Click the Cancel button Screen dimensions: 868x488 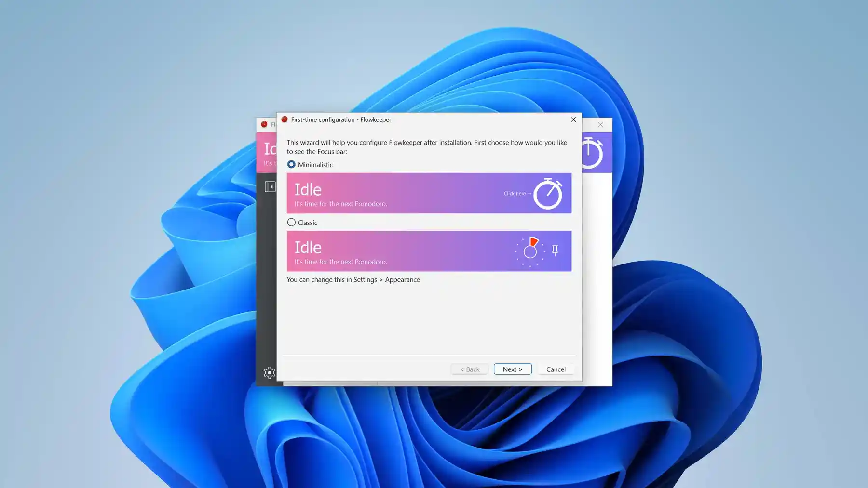556,369
